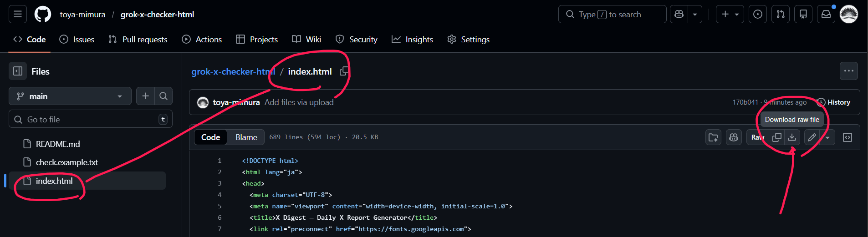Switch to the Actions tab
Image resolution: width=868 pixels, height=237 pixels.
pyautogui.click(x=202, y=39)
